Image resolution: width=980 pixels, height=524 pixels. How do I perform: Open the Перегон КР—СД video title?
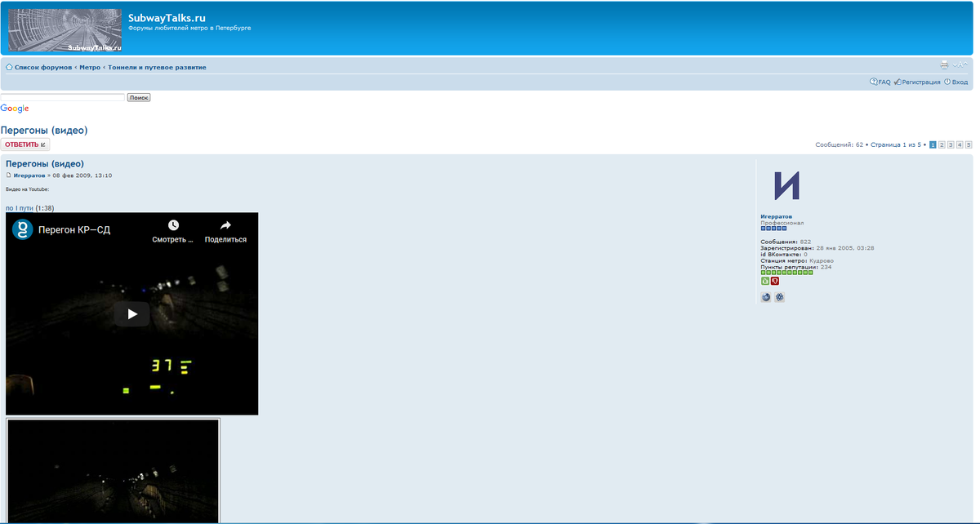click(74, 230)
